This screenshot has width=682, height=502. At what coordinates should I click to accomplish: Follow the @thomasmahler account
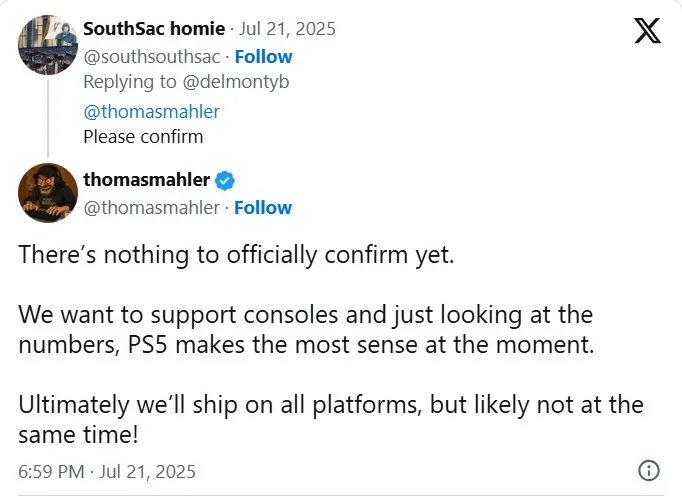pyautogui.click(x=263, y=208)
